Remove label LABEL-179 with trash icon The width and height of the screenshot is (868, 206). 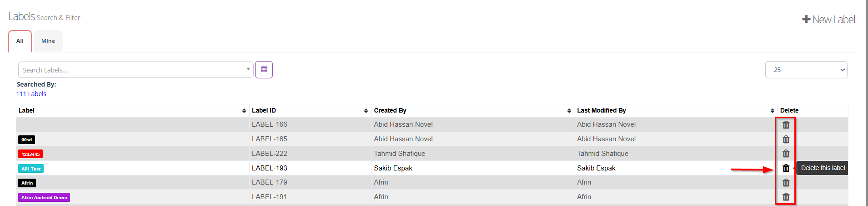786,183
